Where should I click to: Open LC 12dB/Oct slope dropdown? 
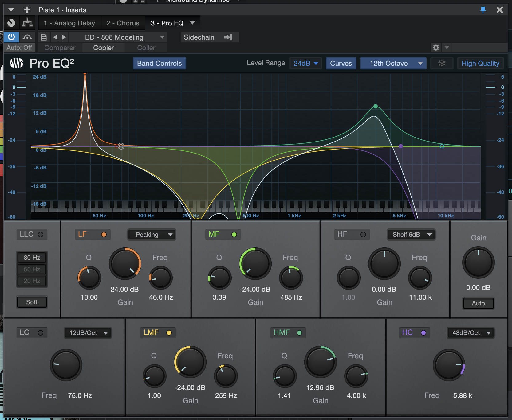(88, 333)
